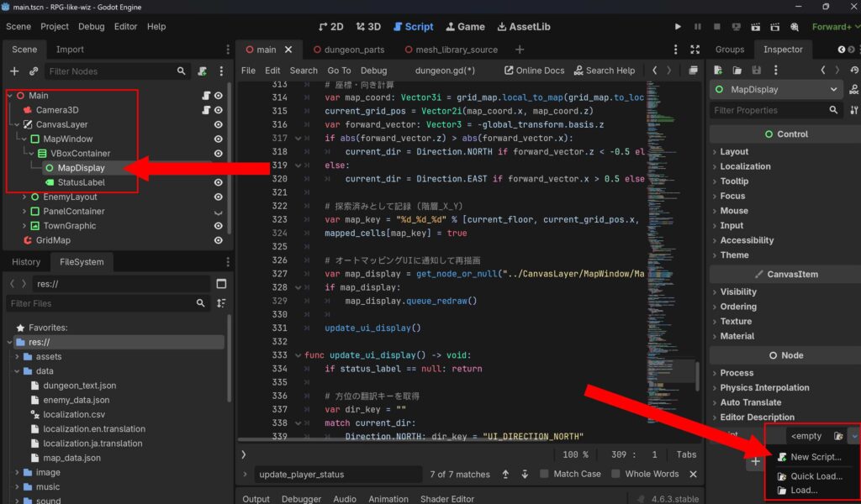861x504 pixels.
Task: Open the Debug menu in top bar
Action: 91,26
